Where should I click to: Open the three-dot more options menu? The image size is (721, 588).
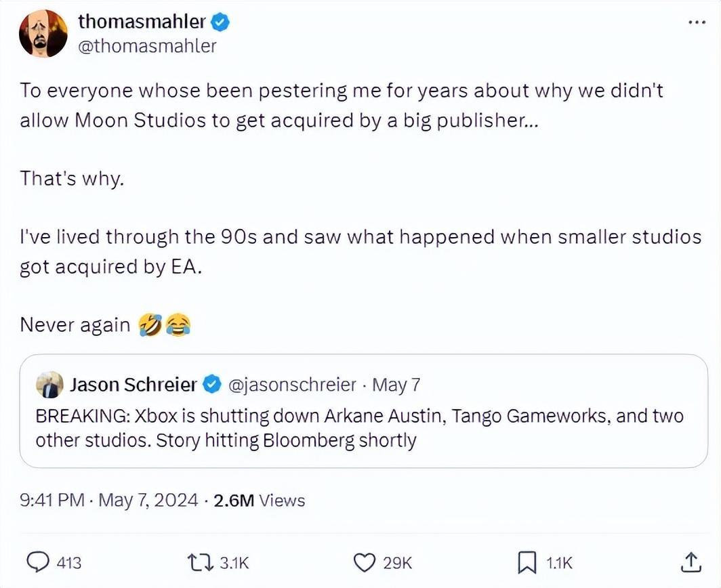pos(697,22)
